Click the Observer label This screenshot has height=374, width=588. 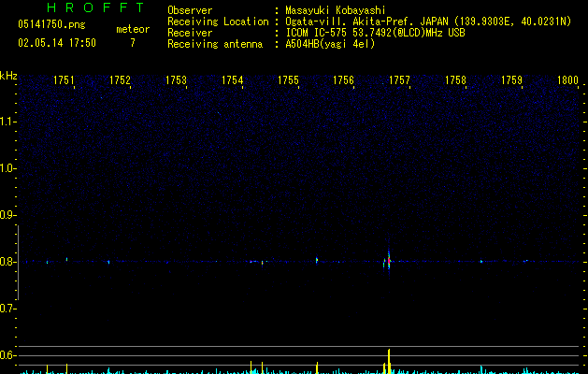click(190, 10)
